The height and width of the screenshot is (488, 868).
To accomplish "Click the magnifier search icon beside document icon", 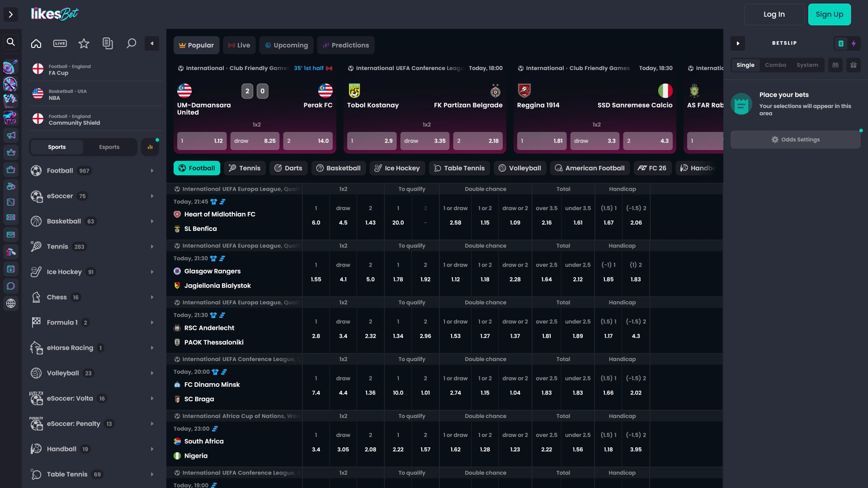I will tap(131, 43).
